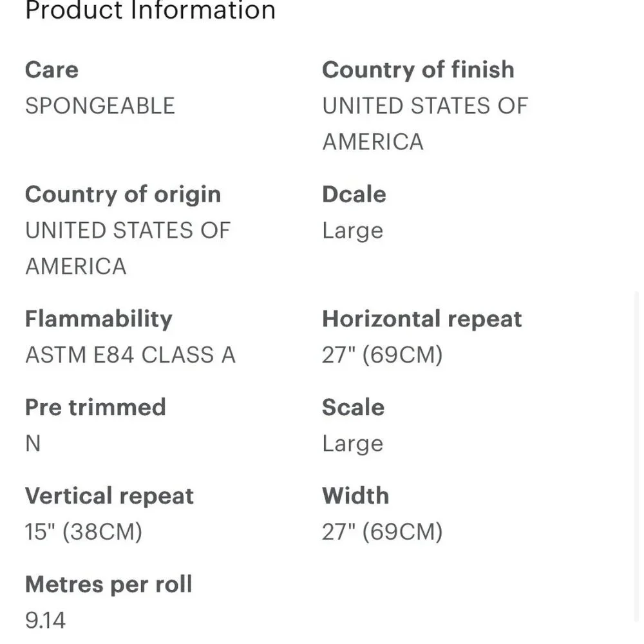Click the Product Information heading
Image resolution: width=644 pixels, height=644 pixels.
tap(150, 10)
